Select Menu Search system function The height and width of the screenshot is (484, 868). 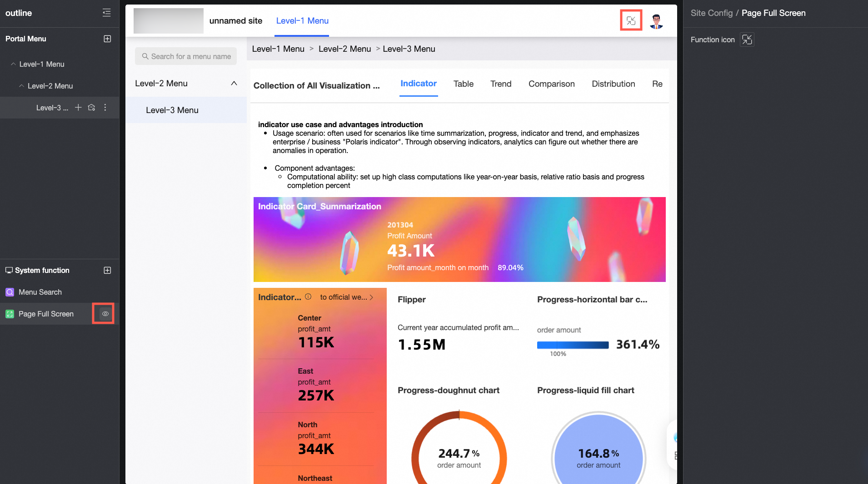coord(60,292)
